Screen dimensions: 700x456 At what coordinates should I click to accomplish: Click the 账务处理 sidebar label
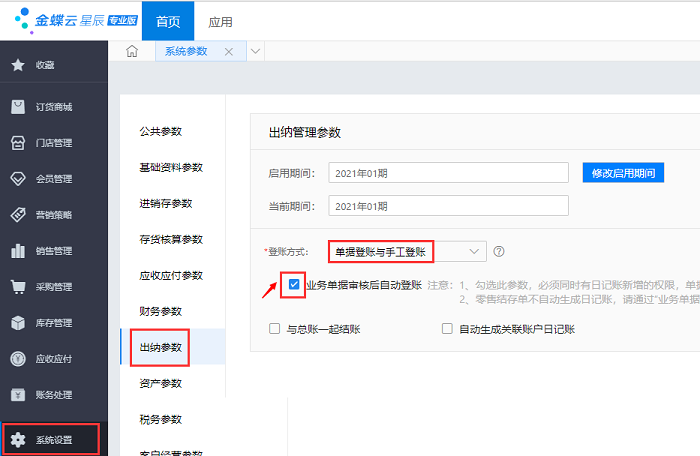tap(54, 395)
